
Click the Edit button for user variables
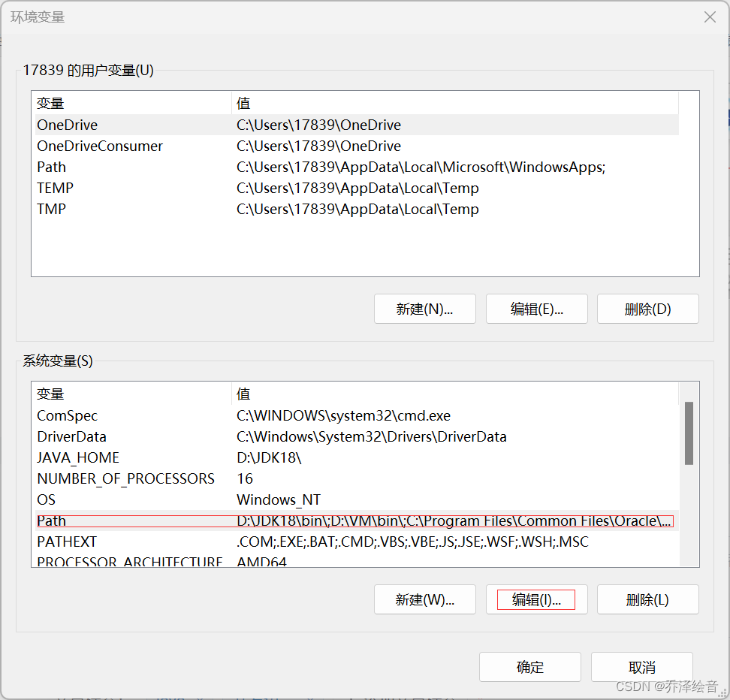[x=536, y=308]
